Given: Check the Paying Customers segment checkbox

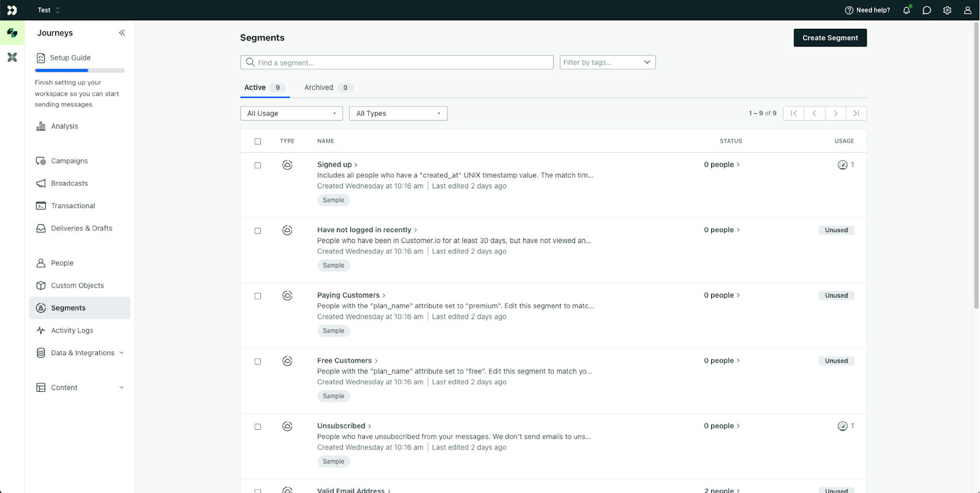Looking at the screenshot, I should click(258, 296).
